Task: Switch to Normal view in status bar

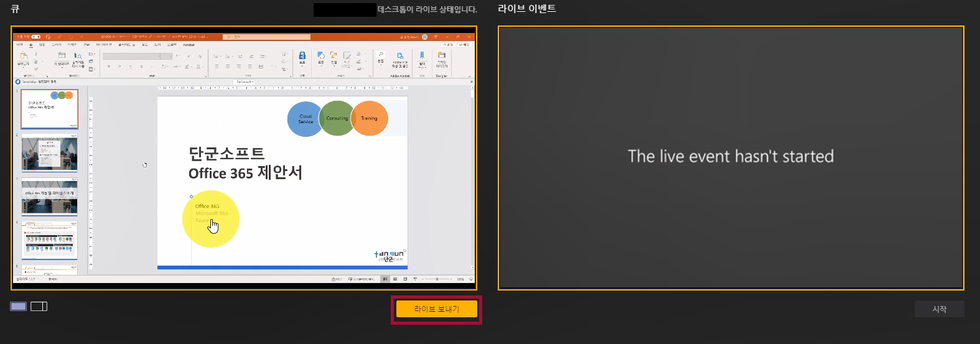Action: (x=385, y=279)
